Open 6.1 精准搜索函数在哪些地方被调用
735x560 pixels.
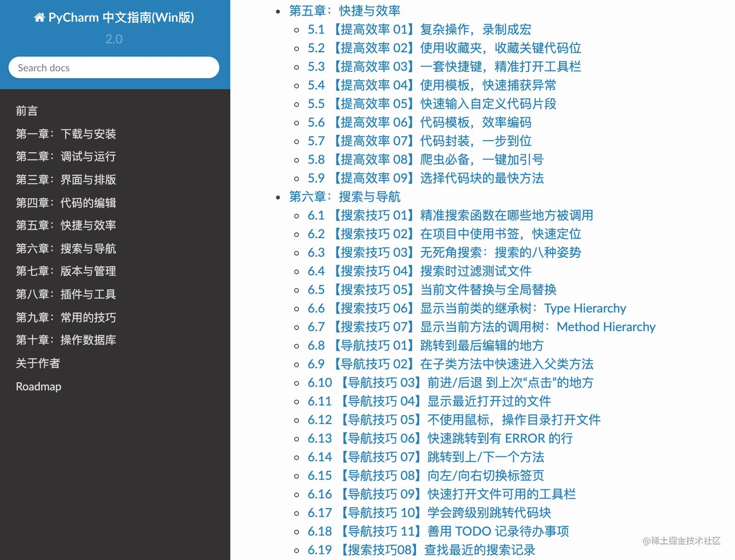pyautogui.click(x=451, y=215)
